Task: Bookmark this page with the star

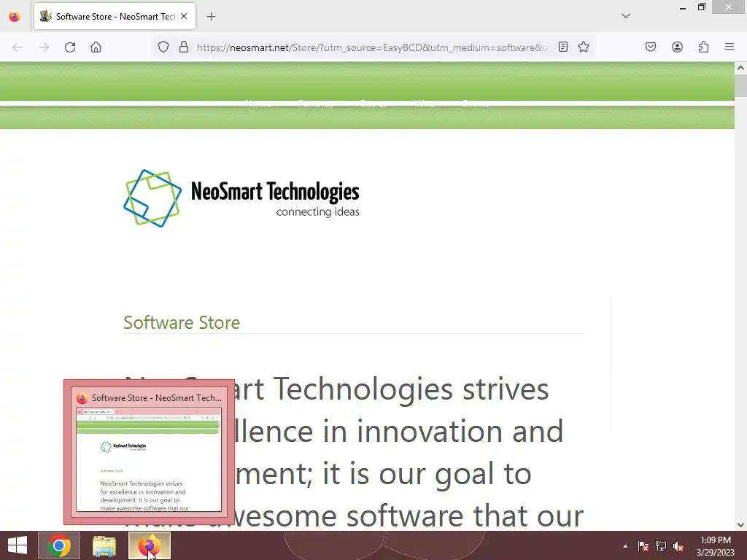Action: coord(584,47)
